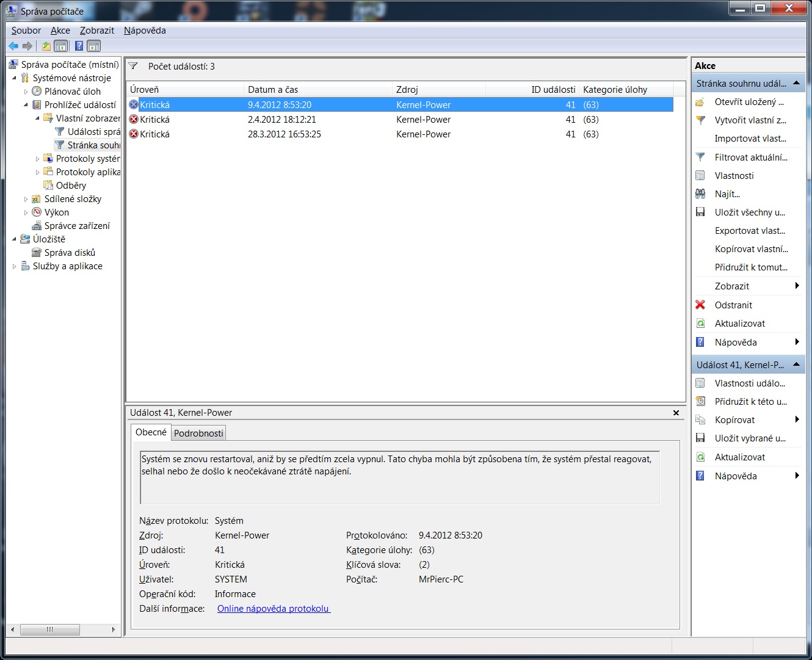This screenshot has height=660, width=812.
Task: Click Importovat vlast... in the actions pane
Action: [x=750, y=139]
